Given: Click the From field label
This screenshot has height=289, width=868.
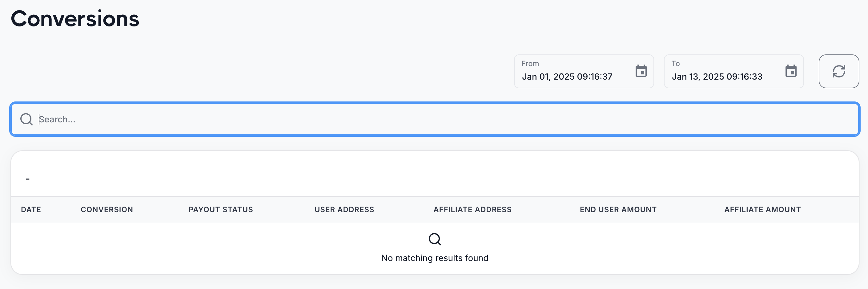Looking at the screenshot, I should 530,64.
